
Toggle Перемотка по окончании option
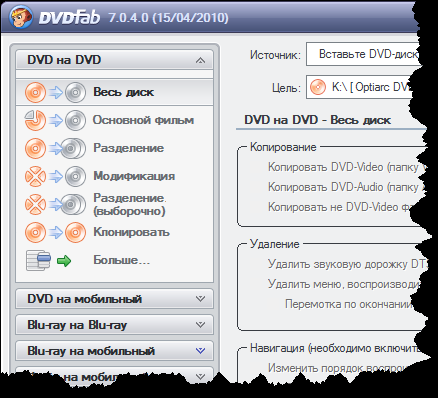pyautogui.click(x=349, y=304)
